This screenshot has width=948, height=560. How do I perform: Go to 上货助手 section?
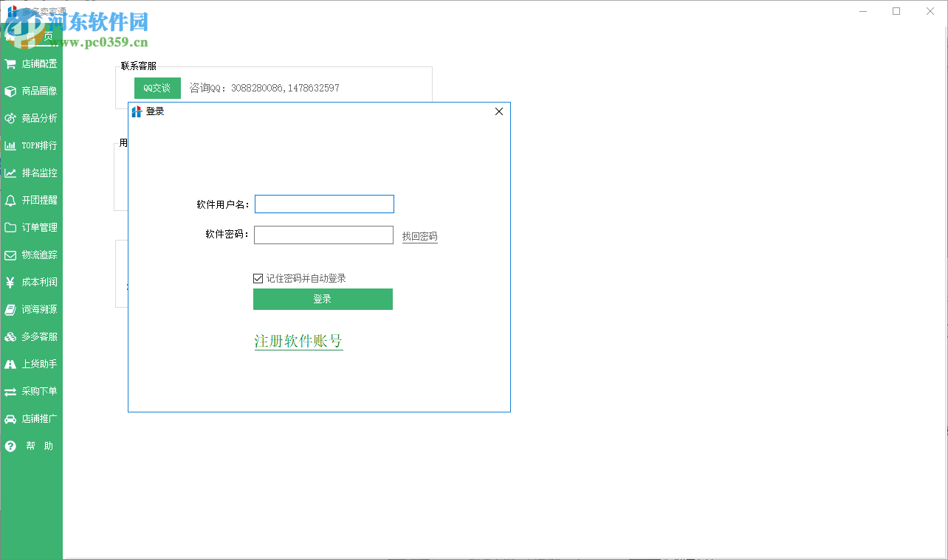pyautogui.click(x=31, y=364)
